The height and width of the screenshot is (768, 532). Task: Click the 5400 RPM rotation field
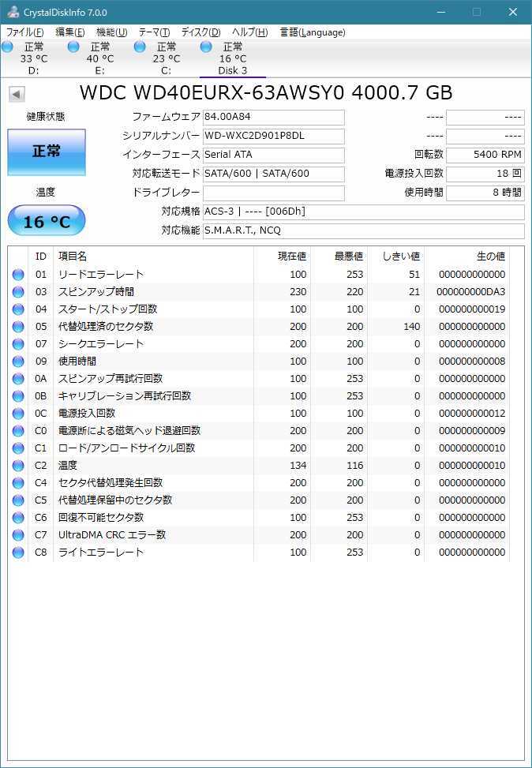coord(485,155)
